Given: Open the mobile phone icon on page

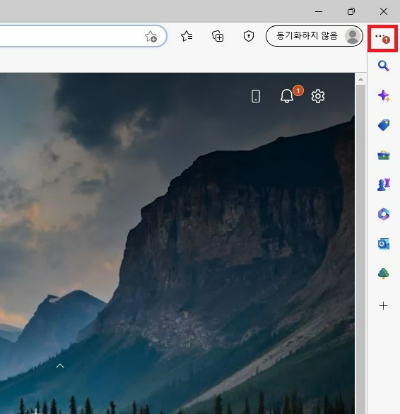Looking at the screenshot, I should point(256,97).
